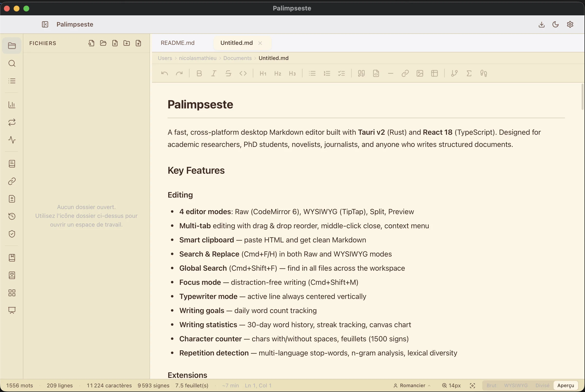Apply strikethrough formatting
The image size is (585, 392).
[x=228, y=73]
